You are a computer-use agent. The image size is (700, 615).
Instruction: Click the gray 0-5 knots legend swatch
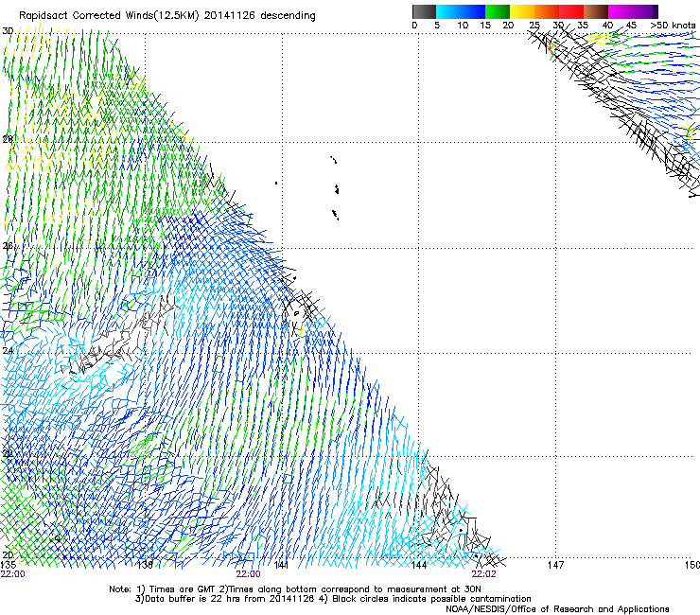424,11
